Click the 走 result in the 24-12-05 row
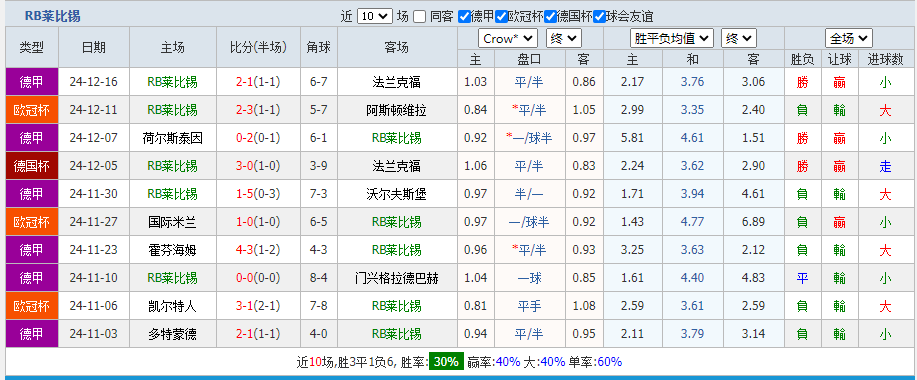Viewport: 917px width, 380px height. tap(885, 166)
